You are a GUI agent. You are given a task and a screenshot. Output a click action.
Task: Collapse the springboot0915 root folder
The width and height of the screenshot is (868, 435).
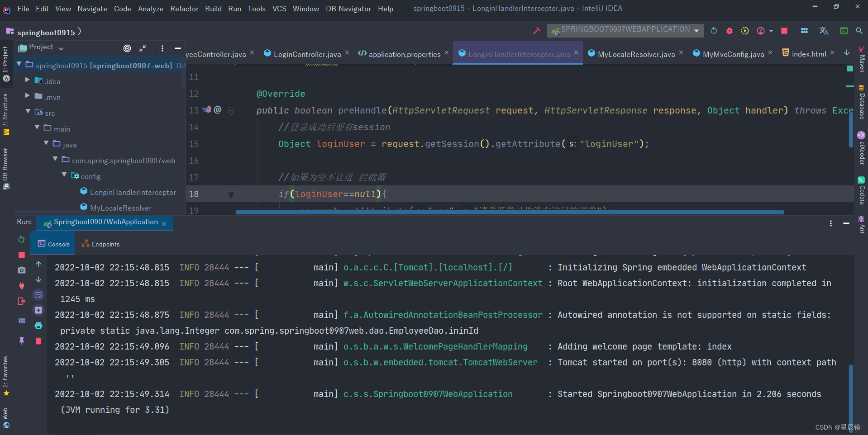(19, 65)
